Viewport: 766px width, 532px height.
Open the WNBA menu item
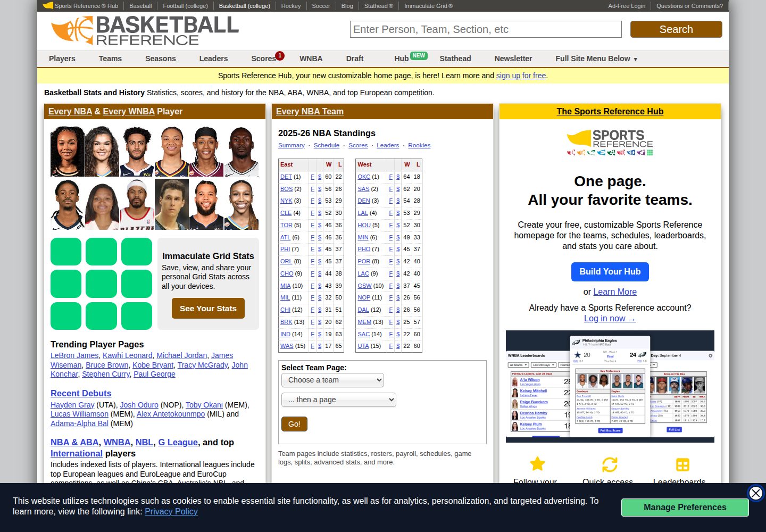point(311,59)
